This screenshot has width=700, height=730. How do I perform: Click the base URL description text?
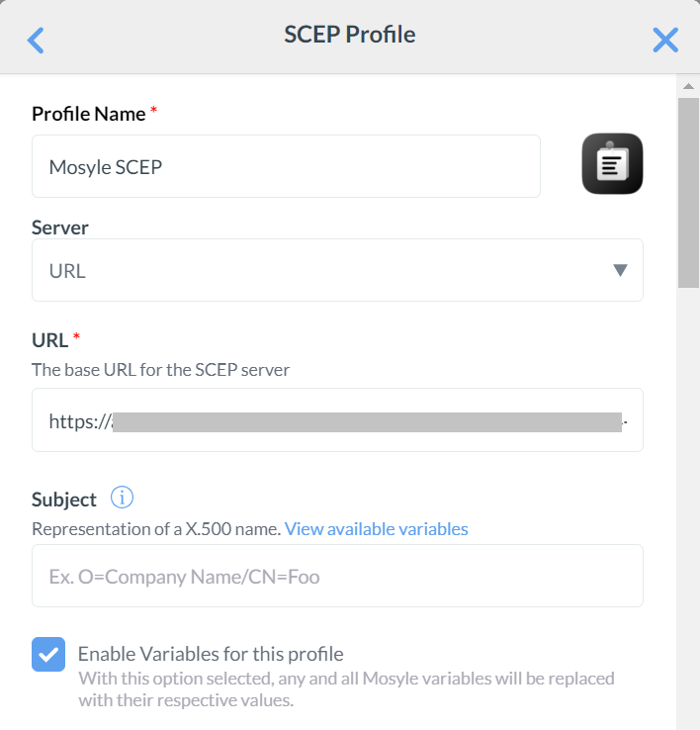coord(160,370)
